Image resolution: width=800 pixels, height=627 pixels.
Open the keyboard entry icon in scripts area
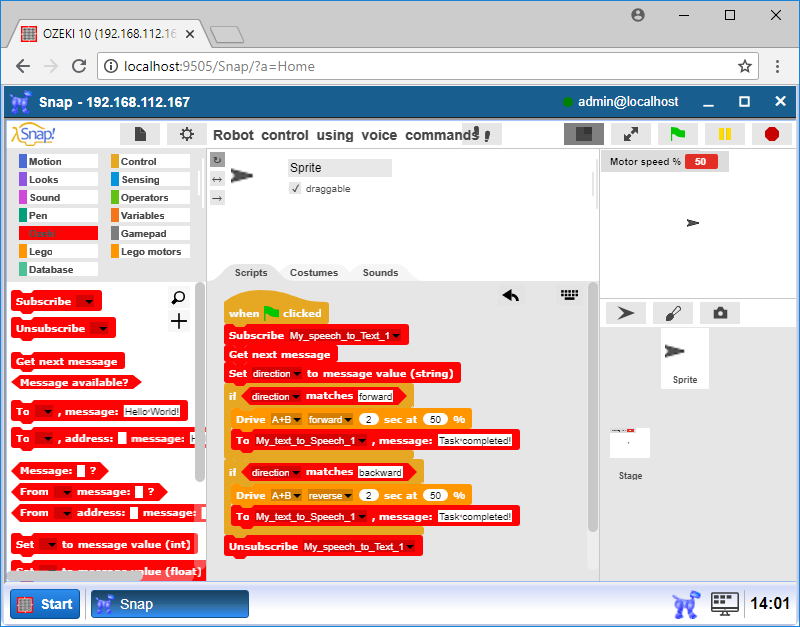569,294
